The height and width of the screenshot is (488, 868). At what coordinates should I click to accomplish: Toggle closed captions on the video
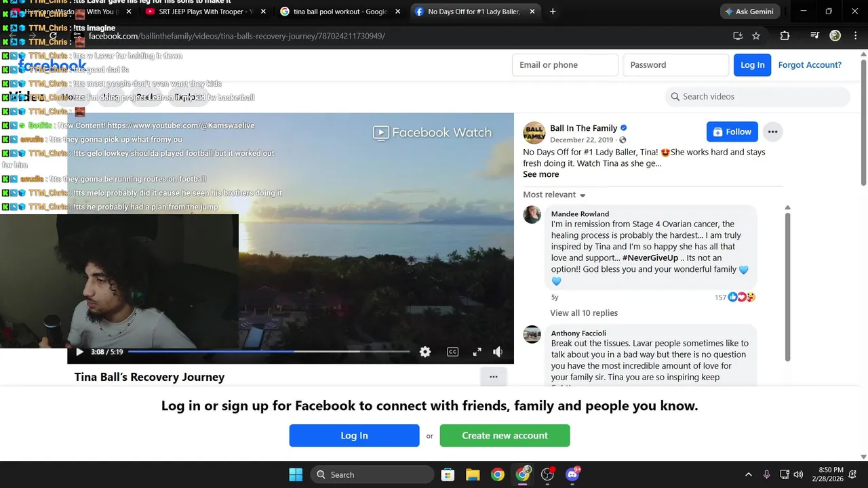tap(452, 352)
